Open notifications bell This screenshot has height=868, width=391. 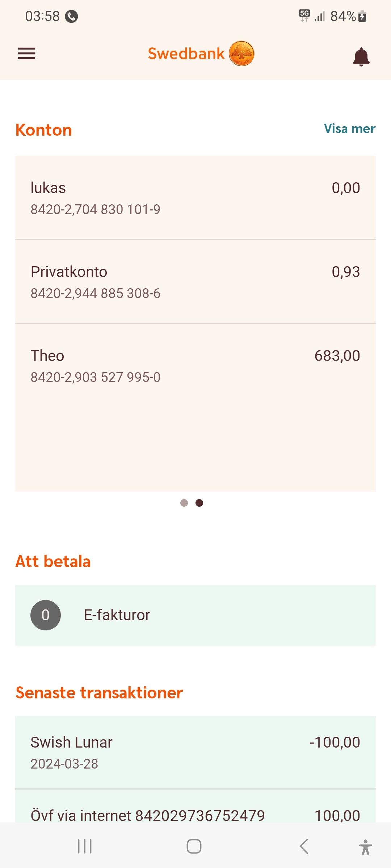[x=361, y=56]
